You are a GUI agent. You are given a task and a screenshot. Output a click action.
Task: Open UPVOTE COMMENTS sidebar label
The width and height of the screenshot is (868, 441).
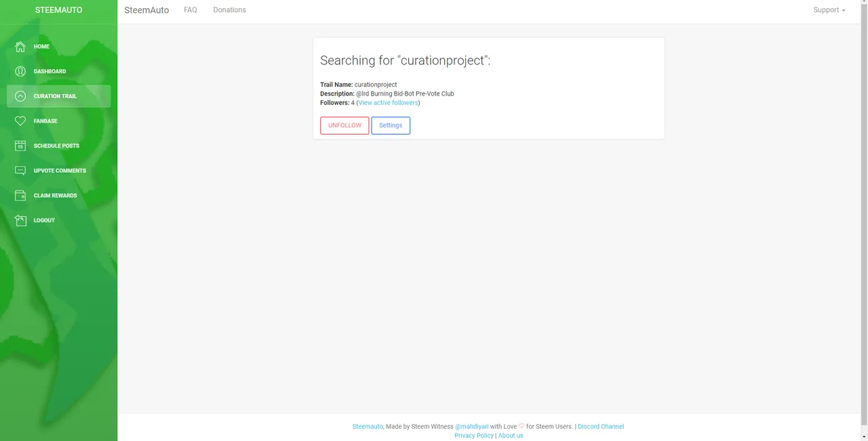click(60, 171)
